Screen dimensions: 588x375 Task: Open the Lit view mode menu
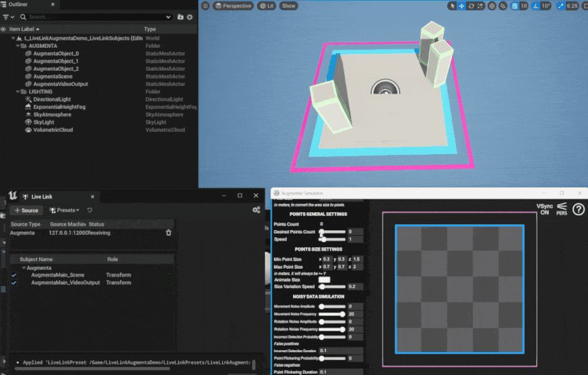267,5
